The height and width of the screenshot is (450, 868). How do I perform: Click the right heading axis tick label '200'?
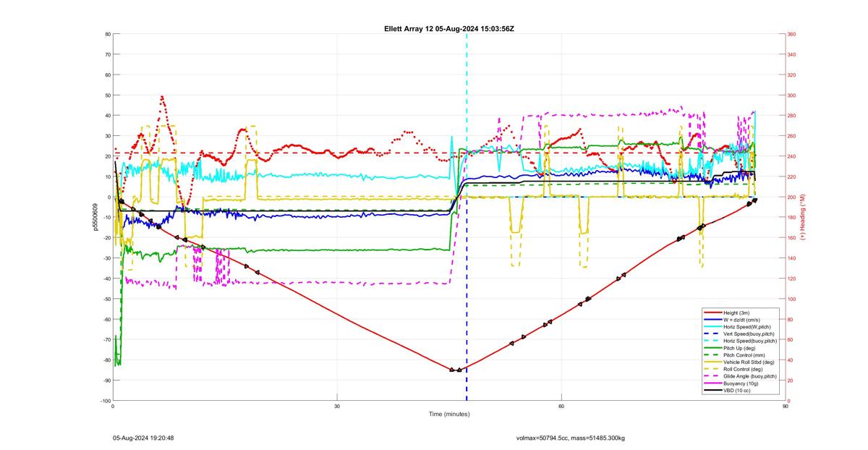point(792,197)
